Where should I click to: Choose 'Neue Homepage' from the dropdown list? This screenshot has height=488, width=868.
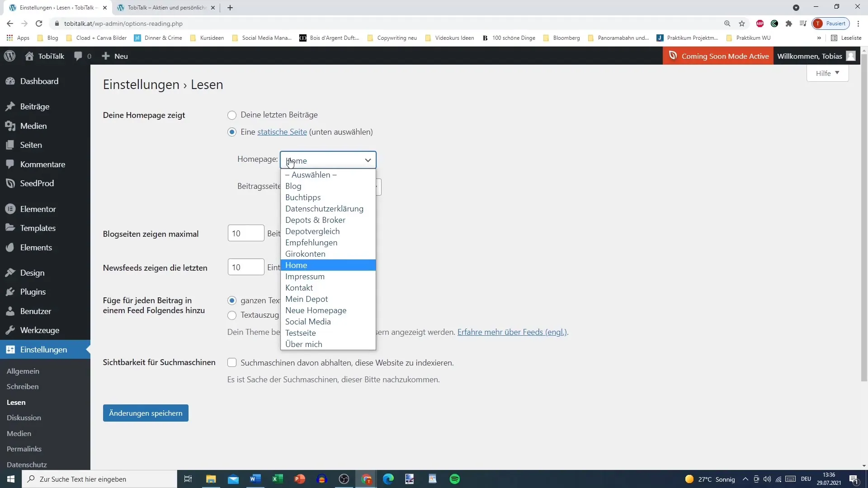pos(316,310)
